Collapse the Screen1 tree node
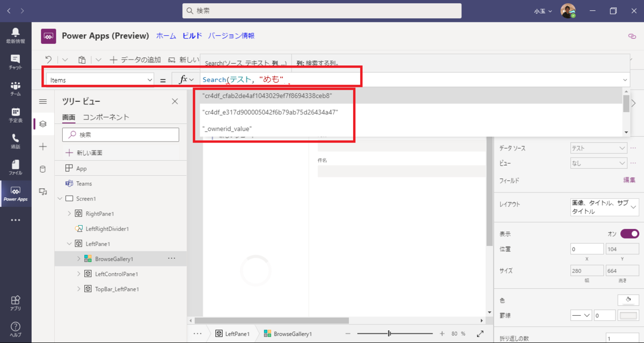 pyautogui.click(x=60, y=198)
